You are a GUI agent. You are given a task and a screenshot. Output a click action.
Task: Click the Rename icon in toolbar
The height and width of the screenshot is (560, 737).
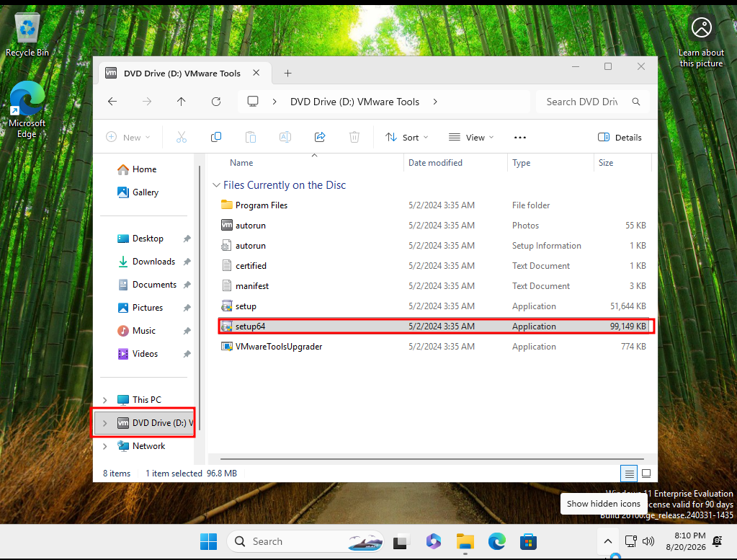[285, 137]
